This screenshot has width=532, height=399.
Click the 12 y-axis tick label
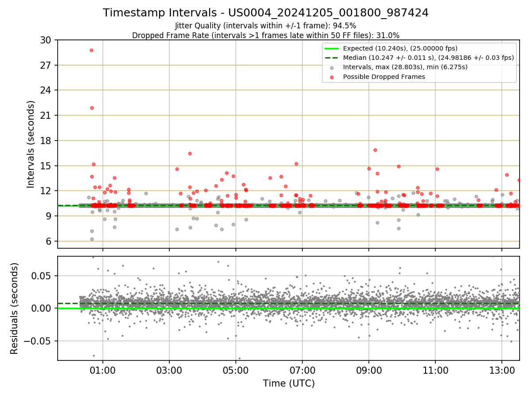coord(46,191)
